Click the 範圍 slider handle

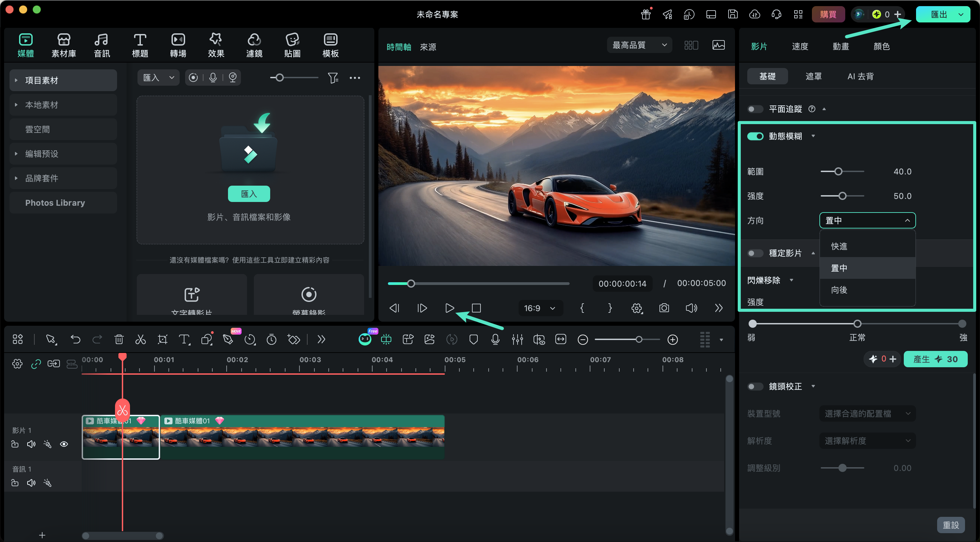(x=838, y=172)
